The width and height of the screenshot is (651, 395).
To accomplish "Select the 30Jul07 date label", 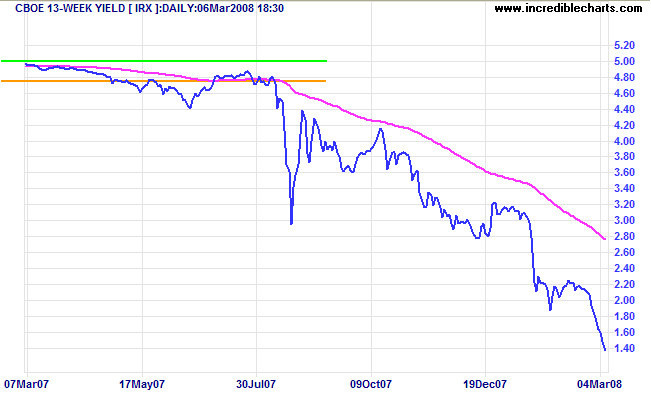I will click(256, 384).
